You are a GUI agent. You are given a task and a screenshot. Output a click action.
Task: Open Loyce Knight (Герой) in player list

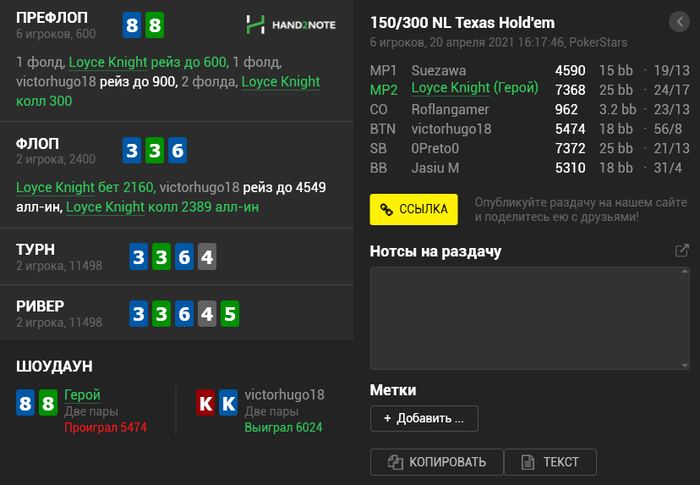click(475, 88)
